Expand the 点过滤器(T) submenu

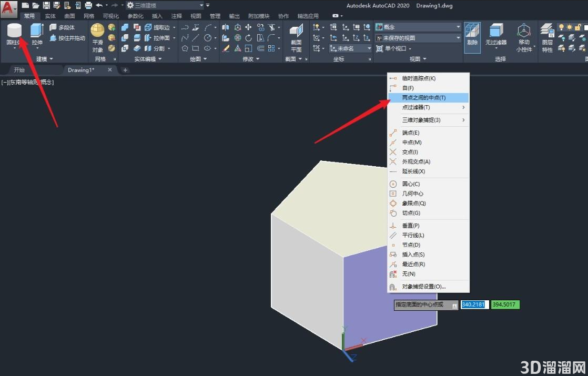428,107
